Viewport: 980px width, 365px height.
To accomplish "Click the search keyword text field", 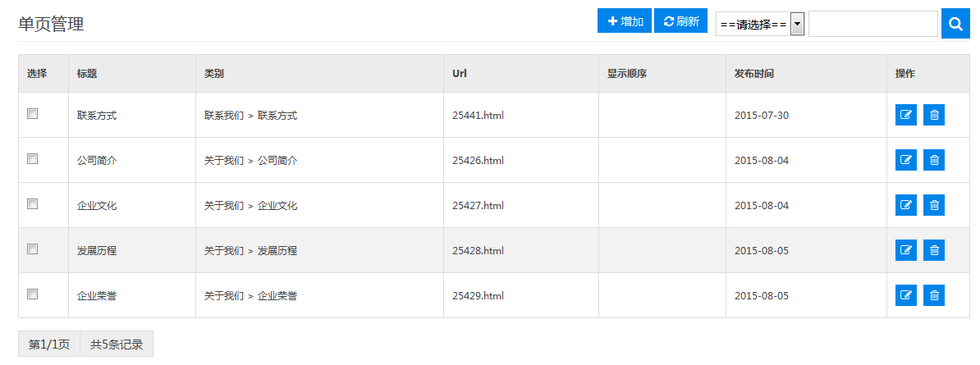I will tap(872, 24).
